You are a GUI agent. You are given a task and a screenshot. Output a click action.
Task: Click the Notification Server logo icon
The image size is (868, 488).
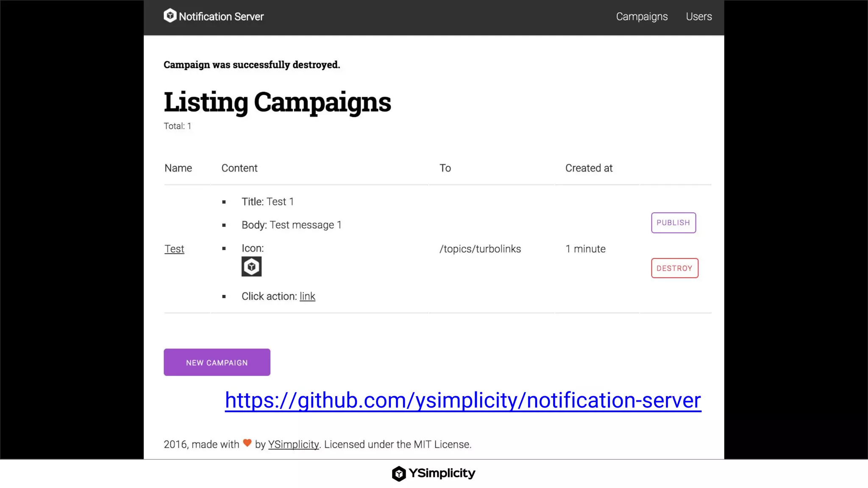(x=170, y=16)
